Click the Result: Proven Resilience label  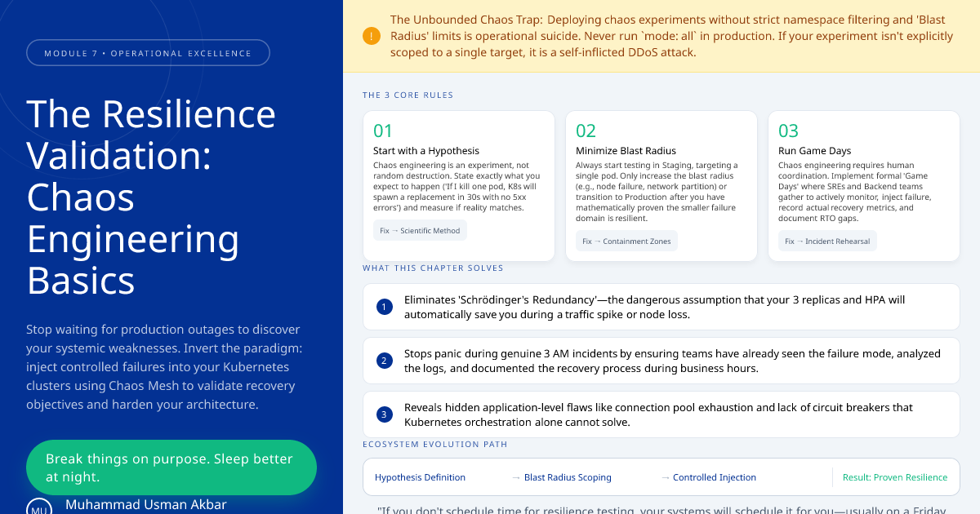(x=895, y=477)
